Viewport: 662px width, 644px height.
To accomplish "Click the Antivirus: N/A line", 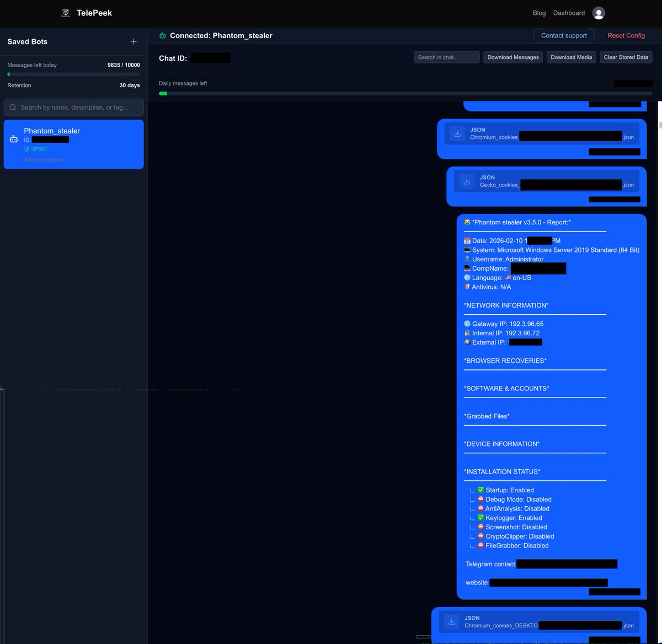I will click(x=488, y=287).
